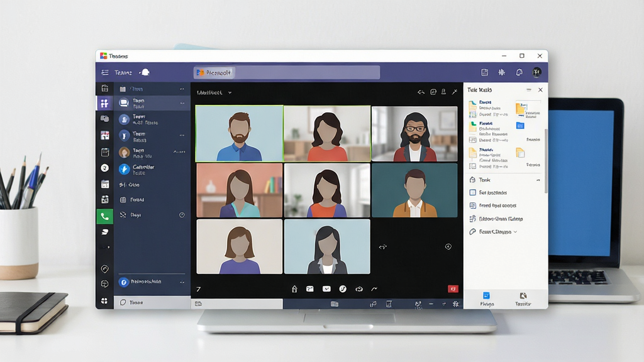Open the music-note icon item in side panel
The height and width of the screenshot is (362, 644).
(x=505, y=219)
